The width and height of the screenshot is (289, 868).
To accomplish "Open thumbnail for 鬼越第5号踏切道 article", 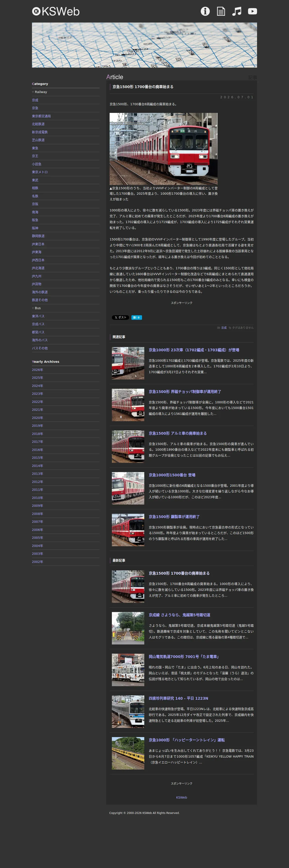I will [x=128, y=628].
